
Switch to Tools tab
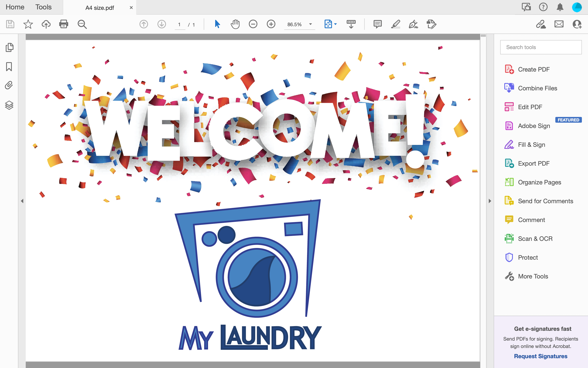tap(43, 7)
